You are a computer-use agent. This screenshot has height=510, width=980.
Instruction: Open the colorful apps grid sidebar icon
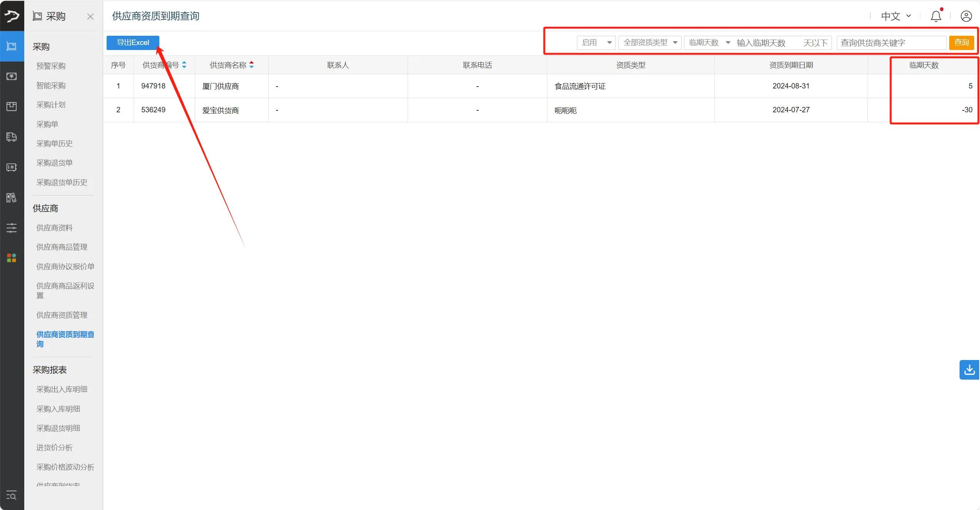coord(12,258)
